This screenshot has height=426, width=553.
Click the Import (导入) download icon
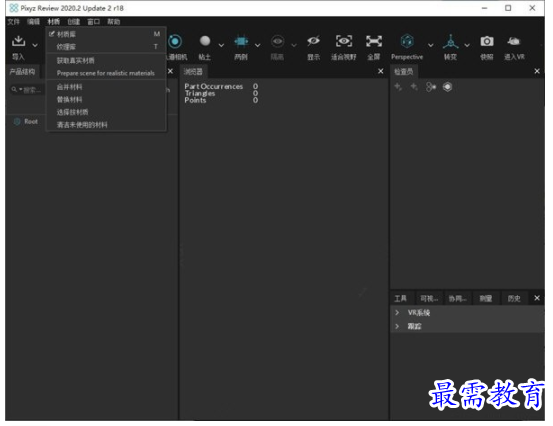tap(18, 41)
